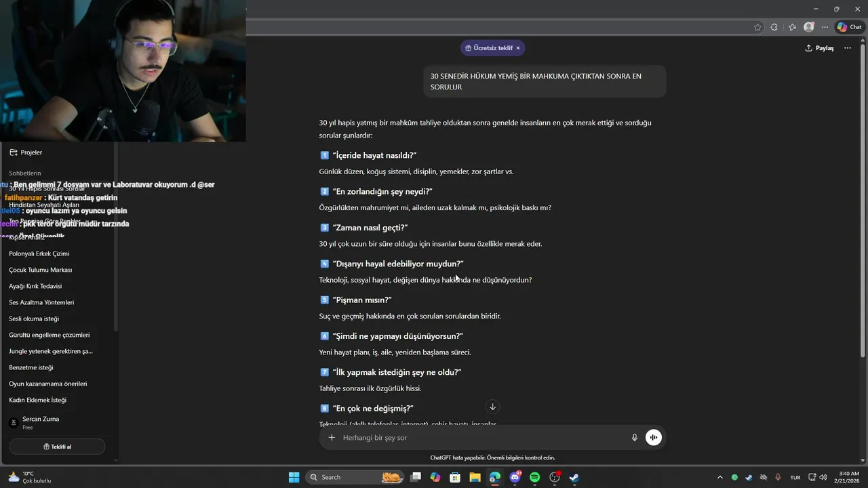Viewport: 868px width, 488px height.
Task: Select heading "İçeride hayat nasıldı?"
Action: tap(374, 155)
